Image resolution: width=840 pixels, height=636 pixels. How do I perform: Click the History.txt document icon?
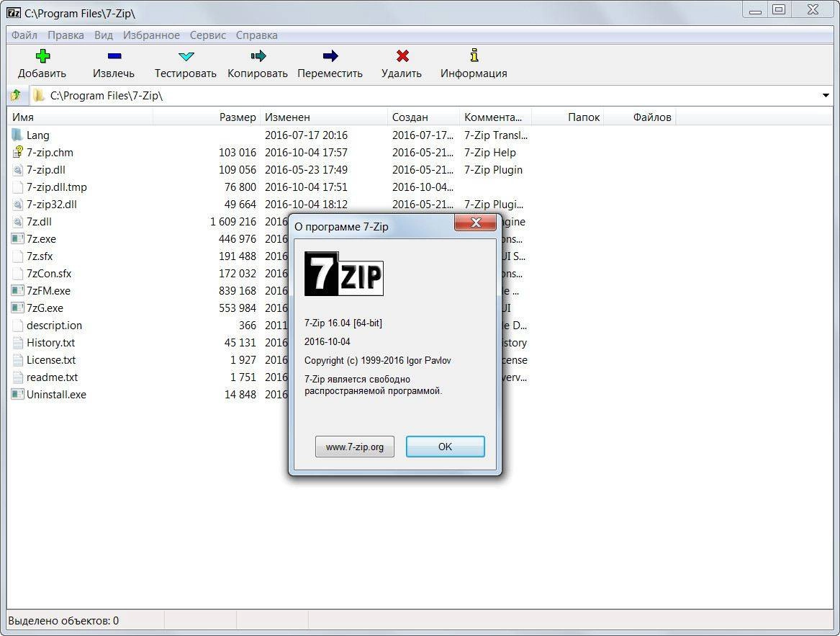[x=17, y=343]
